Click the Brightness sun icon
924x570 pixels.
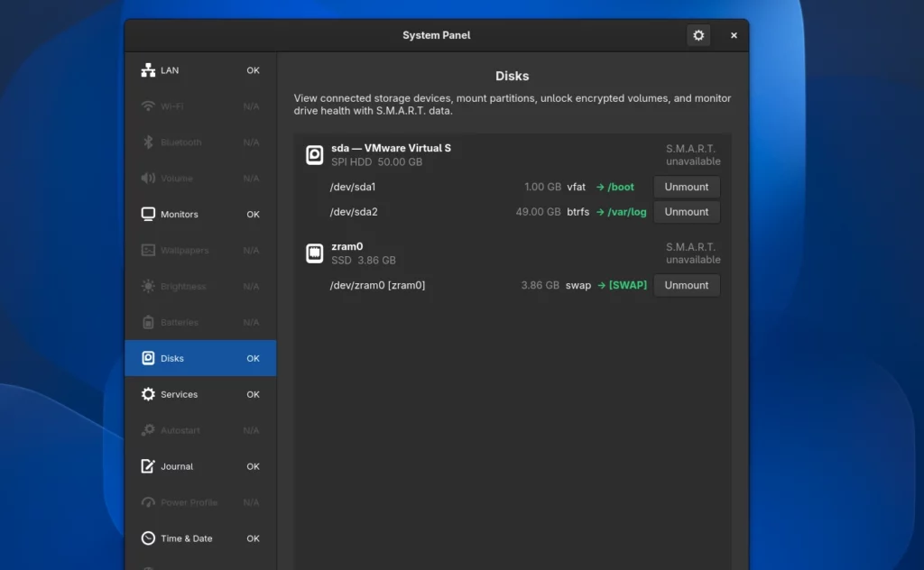tap(148, 286)
